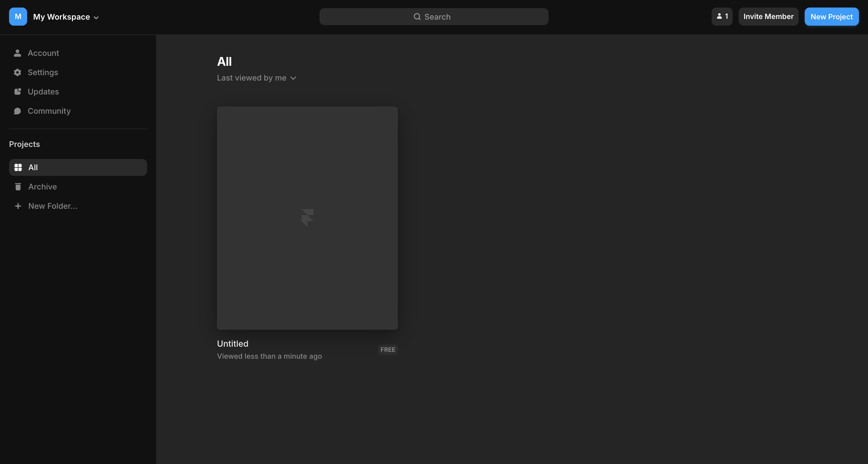Click the Account person icon
This screenshot has width=868, height=464.
click(x=17, y=53)
